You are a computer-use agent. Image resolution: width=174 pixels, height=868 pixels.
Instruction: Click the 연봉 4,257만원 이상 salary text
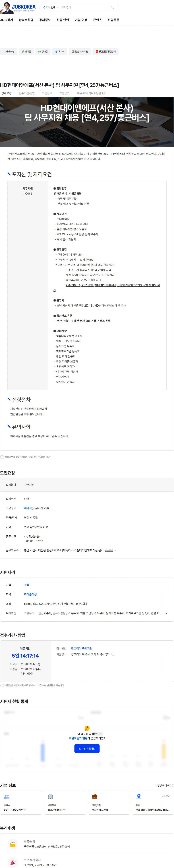point(36,527)
